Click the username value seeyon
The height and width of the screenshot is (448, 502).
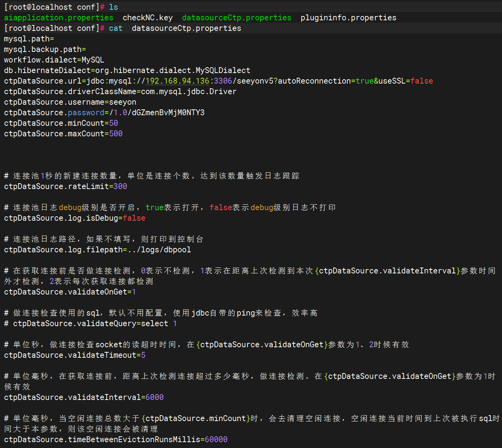[x=123, y=102]
